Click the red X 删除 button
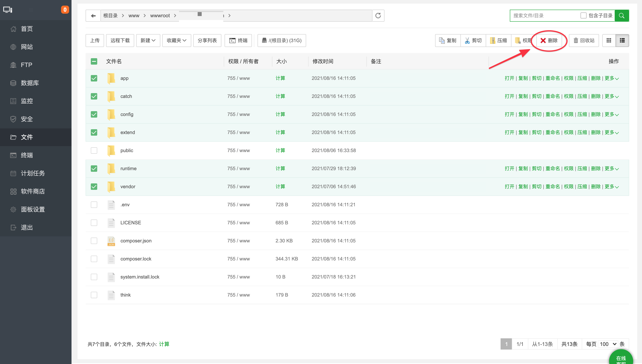This screenshot has height=364, width=642. pyautogui.click(x=549, y=40)
